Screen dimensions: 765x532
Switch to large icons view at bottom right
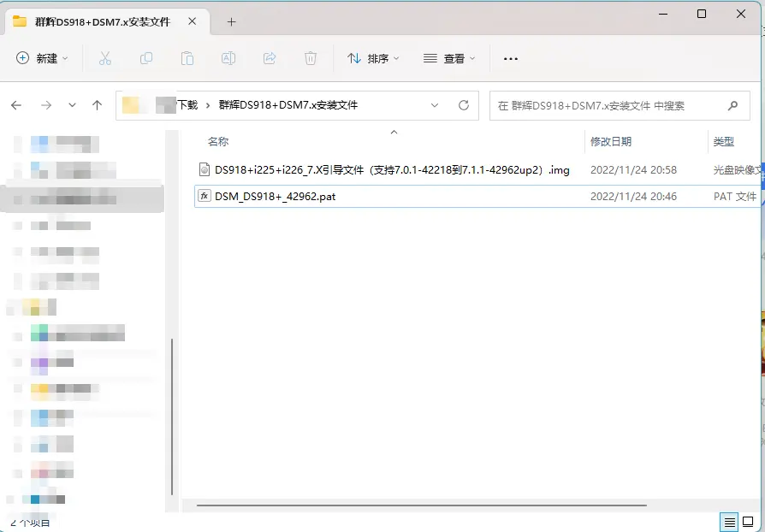click(747, 523)
